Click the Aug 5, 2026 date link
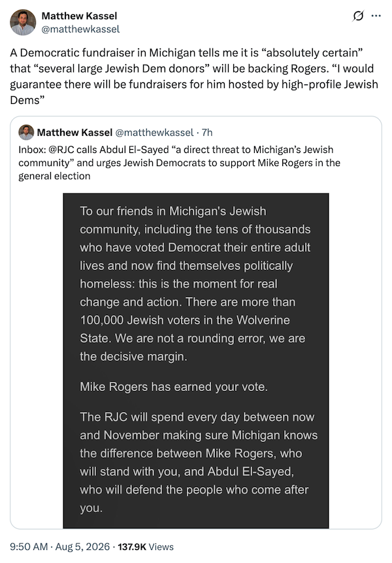 [x=82, y=547]
